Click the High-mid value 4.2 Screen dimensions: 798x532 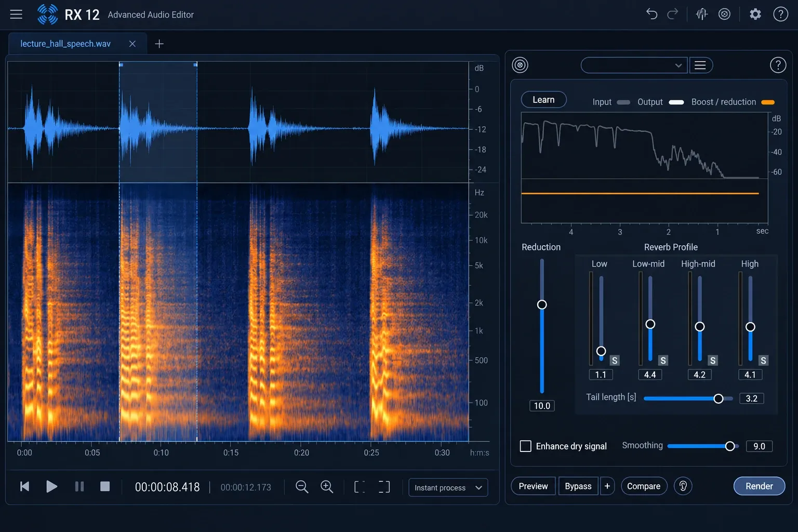point(700,375)
